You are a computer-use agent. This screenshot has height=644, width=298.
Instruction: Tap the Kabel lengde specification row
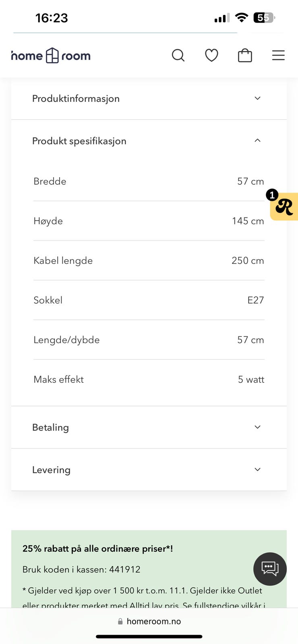(x=149, y=260)
